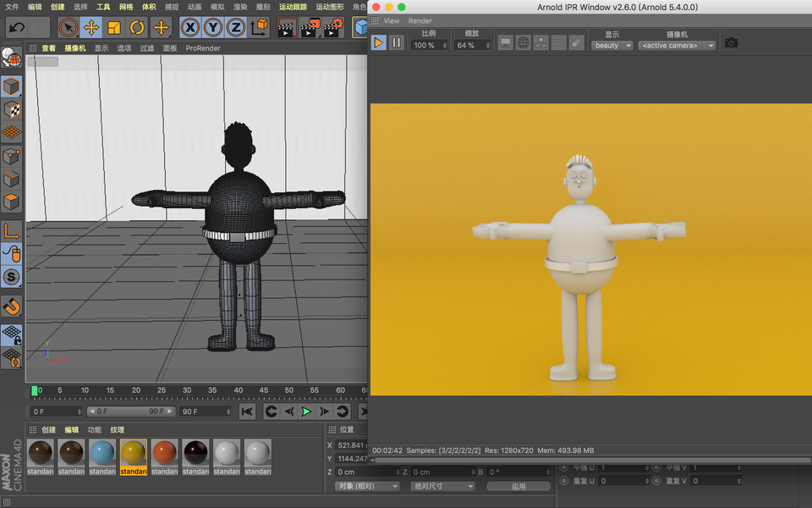Open material manager 纹理 menu
The image size is (812, 508).
pyautogui.click(x=117, y=430)
